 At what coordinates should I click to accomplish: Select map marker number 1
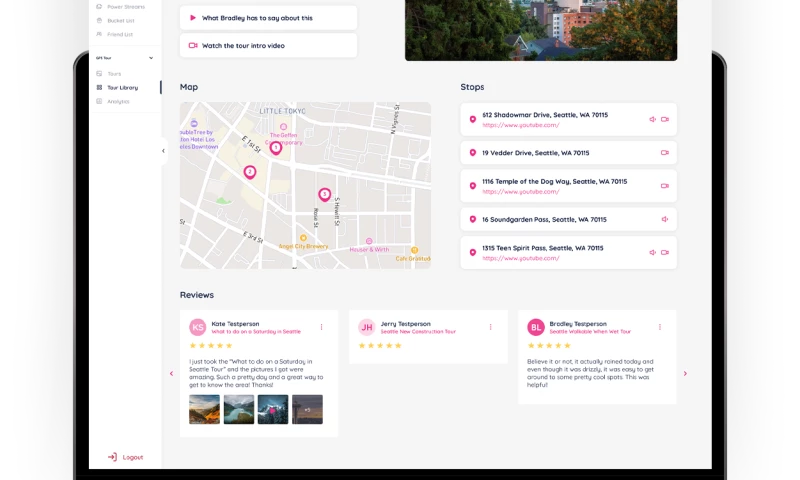pos(276,148)
